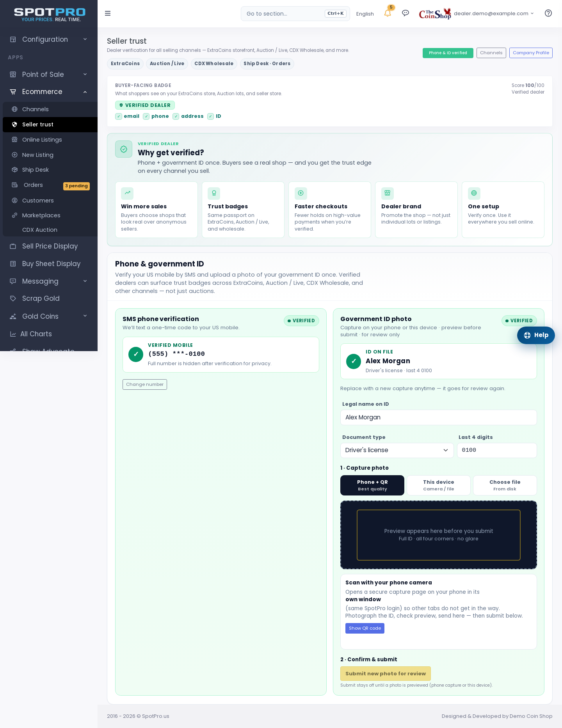Click the Marketplaces link icon
The width and height of the screenshot is (562, 728).
coord(14,215)
